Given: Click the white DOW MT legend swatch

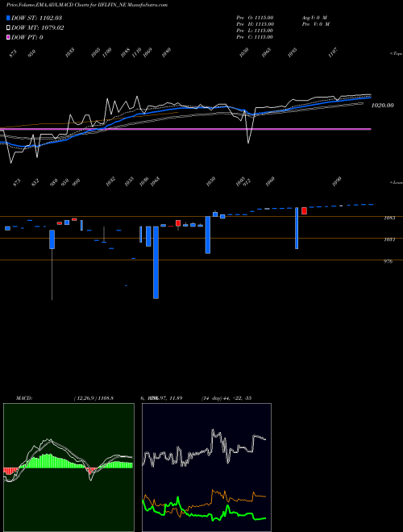Looking at the screenshot, I should click(x=8, y=27).
